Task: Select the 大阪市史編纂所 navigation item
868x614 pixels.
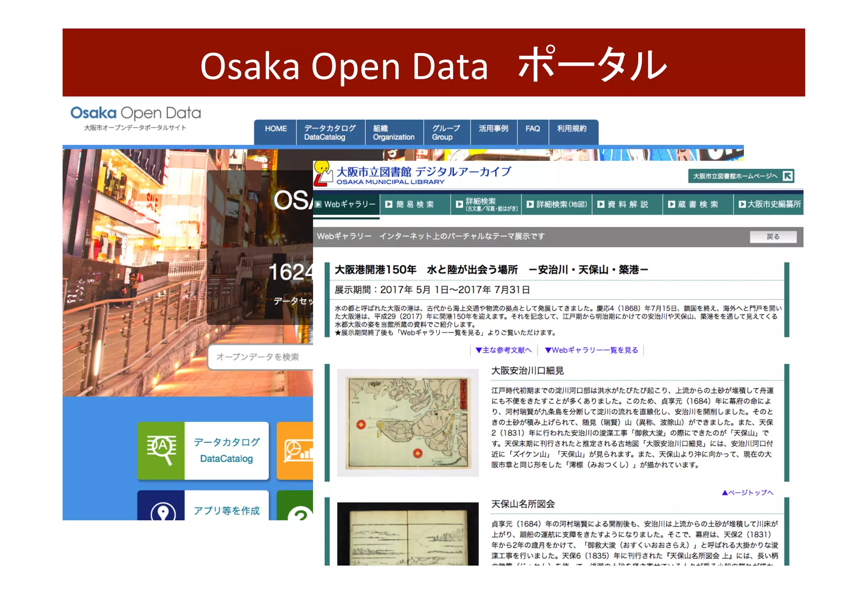Action: tap(769, 204)
